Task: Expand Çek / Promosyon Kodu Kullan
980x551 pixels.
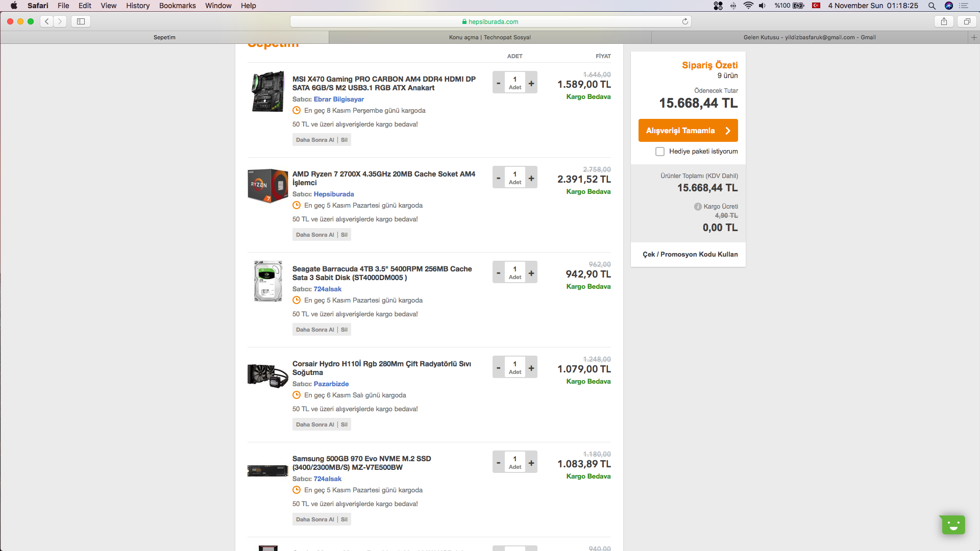Action: coord(690,254)
